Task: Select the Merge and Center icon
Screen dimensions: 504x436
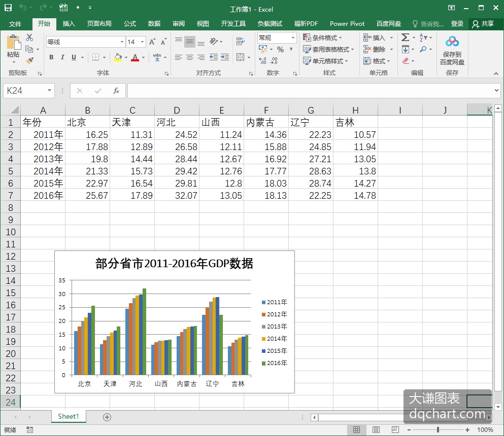Action: [241, 57]
